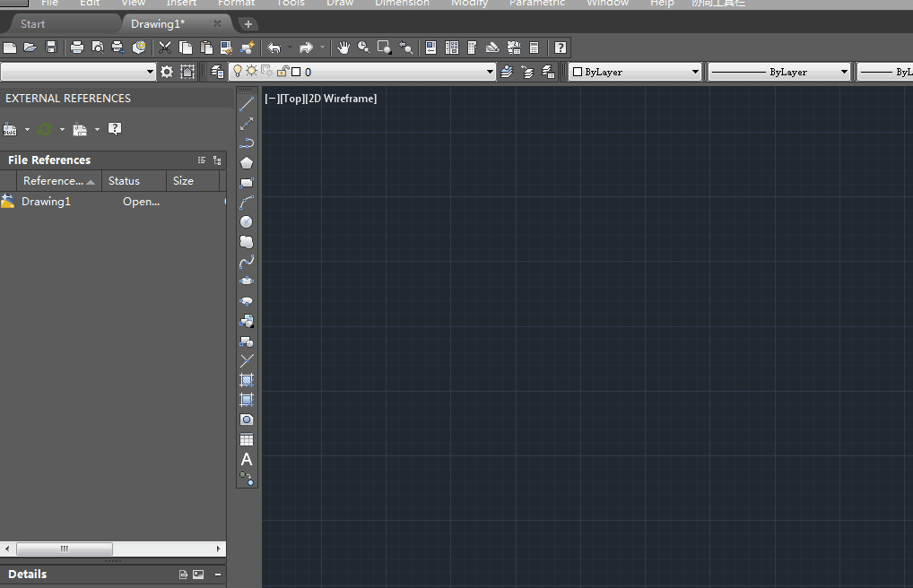Select the Spline curve tool
The height and width of the screenshot is (588, 913).
click(x=247, y=262)
